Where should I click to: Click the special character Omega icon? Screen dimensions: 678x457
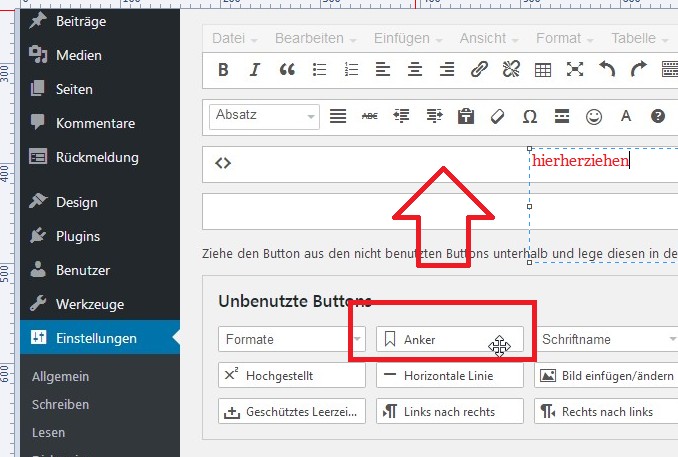pos(530,116)
